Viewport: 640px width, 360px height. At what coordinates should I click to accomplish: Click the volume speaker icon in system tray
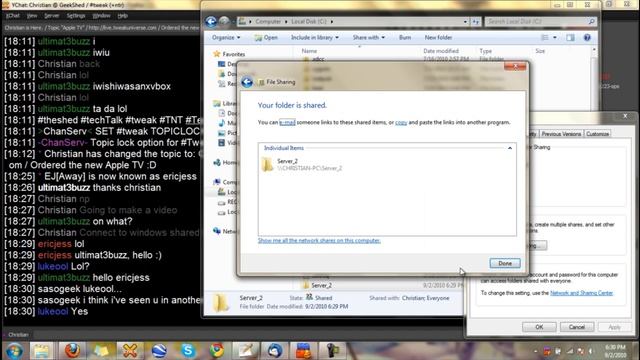(x=591, y=351)
